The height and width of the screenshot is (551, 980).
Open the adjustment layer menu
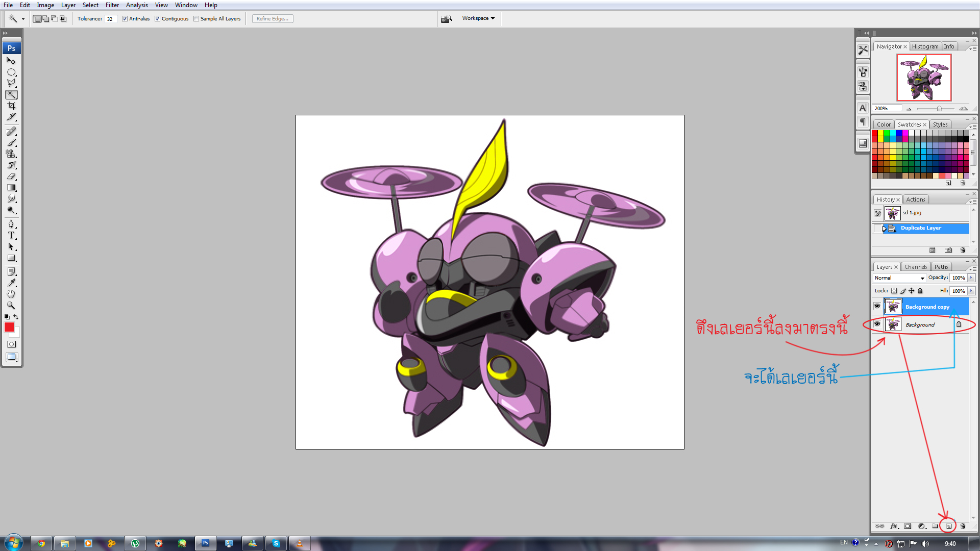click(922, 526)
